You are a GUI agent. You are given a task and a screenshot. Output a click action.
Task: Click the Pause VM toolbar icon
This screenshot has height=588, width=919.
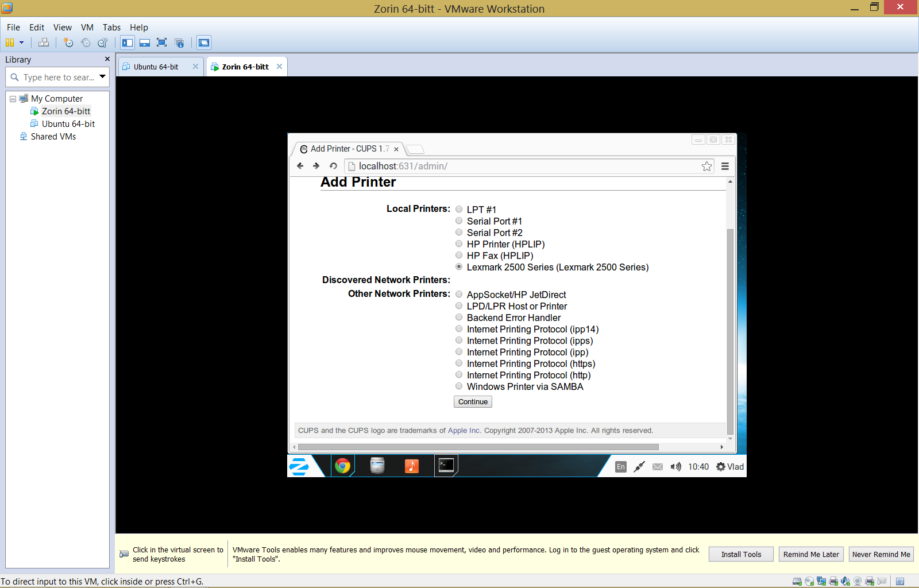[x=10, y=42]
